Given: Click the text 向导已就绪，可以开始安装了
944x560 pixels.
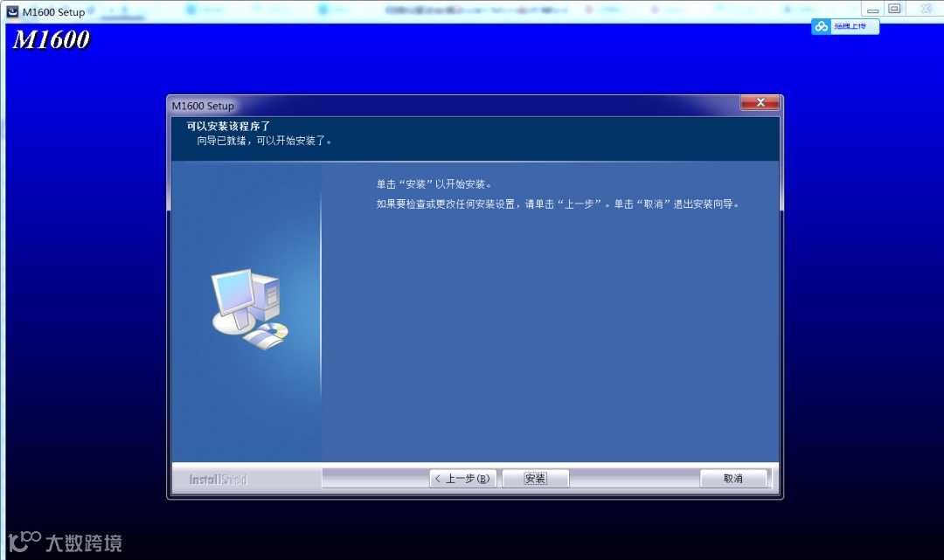Looking at the screenshot, I should [x=264, y=141].
